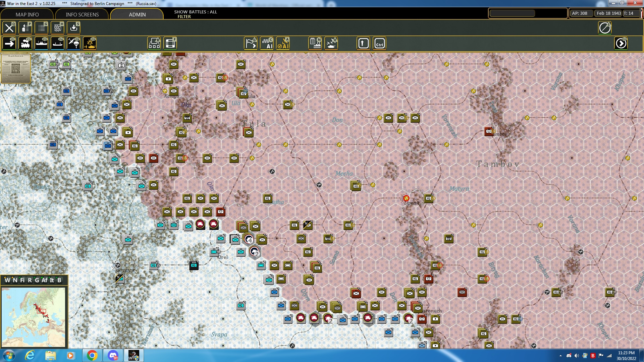The height and width of the screenshot is (362, 644).
Task: Toggle the Ctrl modifier button
Action: [x=379, y=43]
